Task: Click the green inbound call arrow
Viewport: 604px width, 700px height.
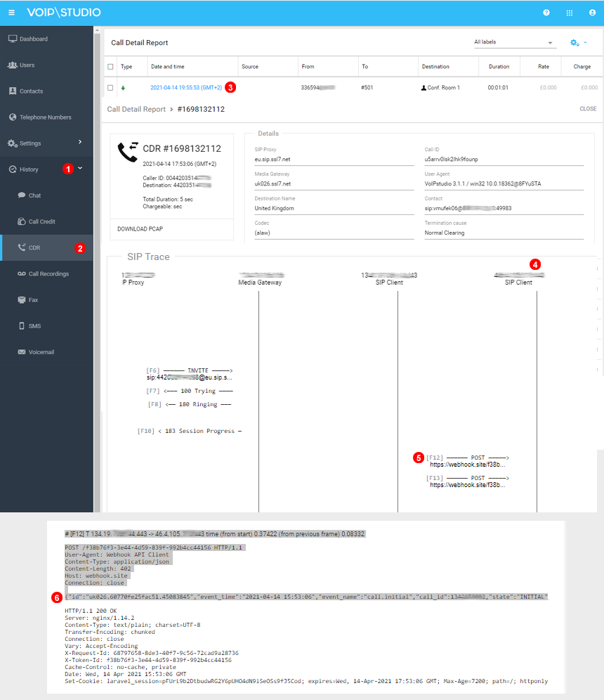Action: click(x=123, y=88)
